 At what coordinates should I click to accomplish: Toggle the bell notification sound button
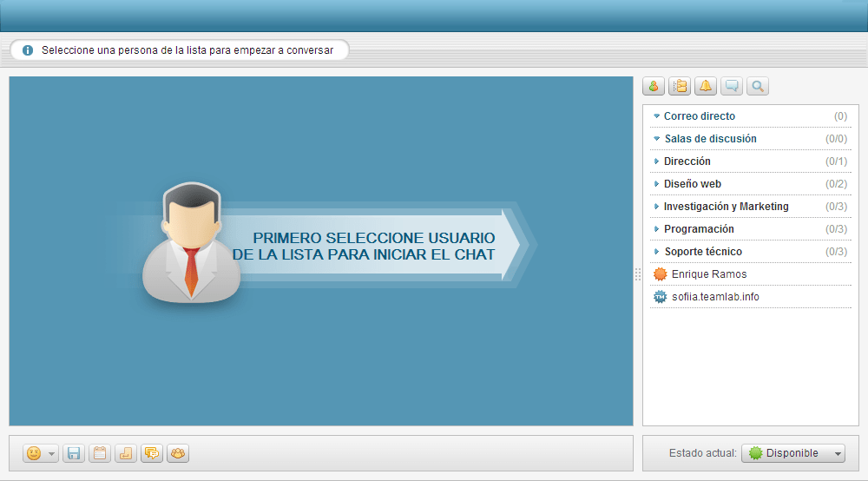click(x=705, y=86)
